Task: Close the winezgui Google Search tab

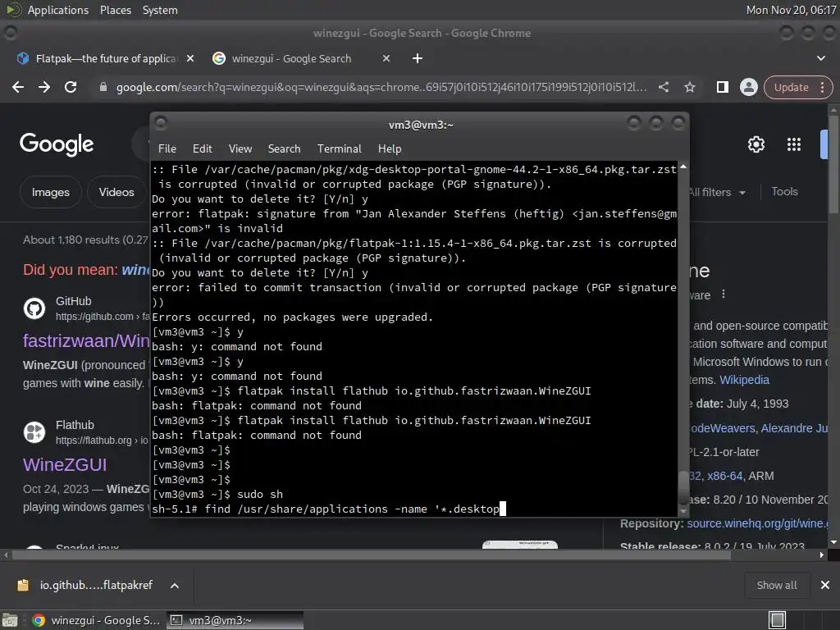Action: pyautogui.click(x=386, y=58)
